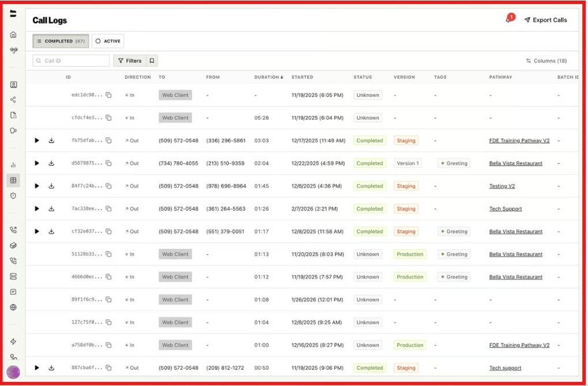Copy the call ID 51128b33
Screen dimensions: 588x386
[109, 254]
